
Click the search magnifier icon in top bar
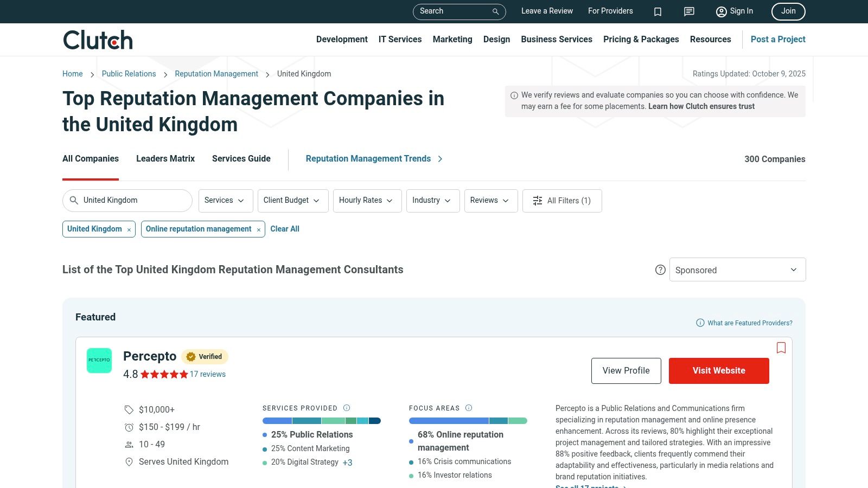[x=495, y=11]
